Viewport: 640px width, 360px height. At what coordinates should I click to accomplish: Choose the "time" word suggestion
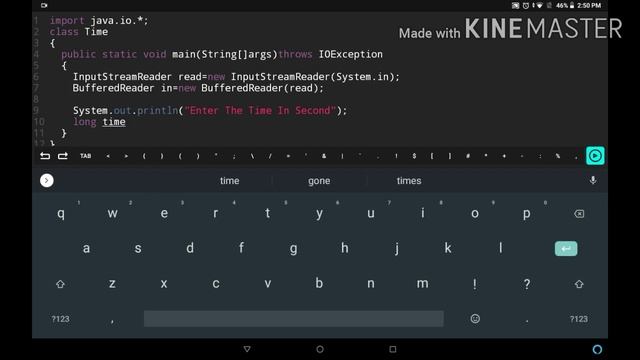click(x=229, y=181)
